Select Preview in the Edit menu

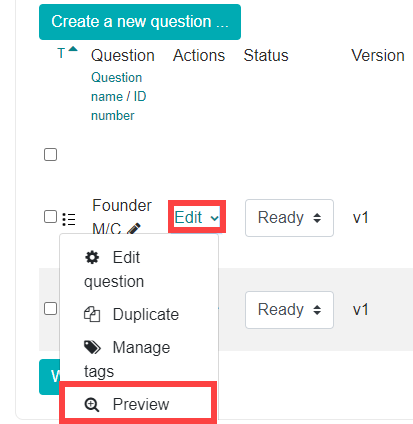[139, 404]
